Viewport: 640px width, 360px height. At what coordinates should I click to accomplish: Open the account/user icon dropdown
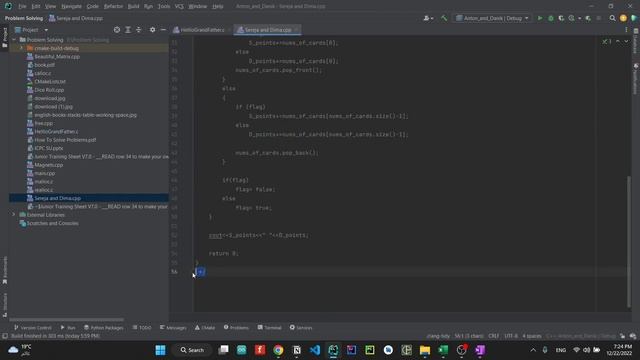click(428, 18)
